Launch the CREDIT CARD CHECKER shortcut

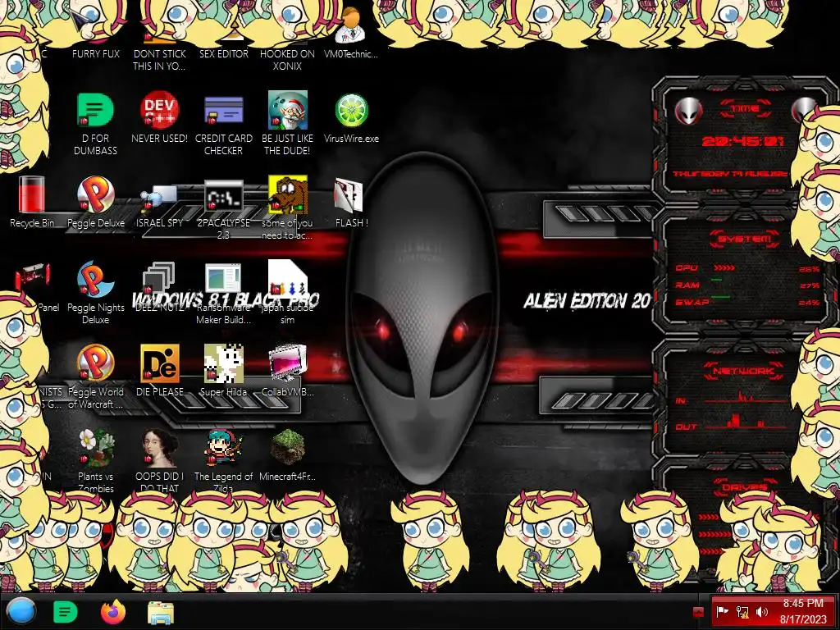click(x=223, y=111)
